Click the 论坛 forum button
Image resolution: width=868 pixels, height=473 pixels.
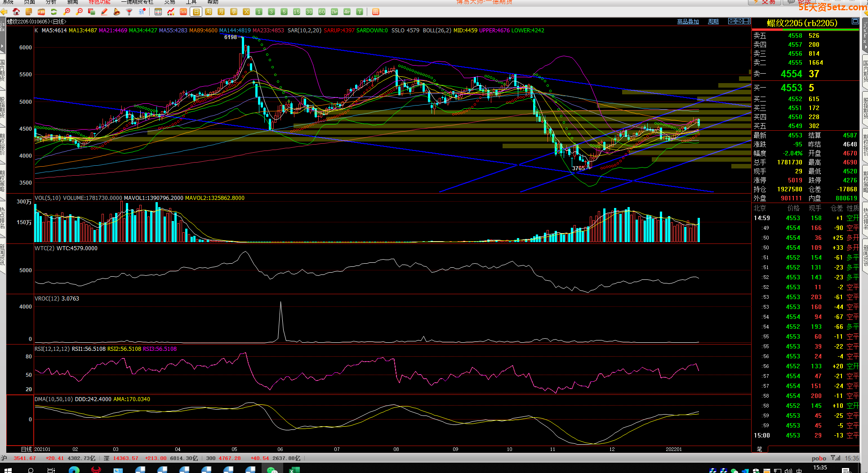pos(800,2)
